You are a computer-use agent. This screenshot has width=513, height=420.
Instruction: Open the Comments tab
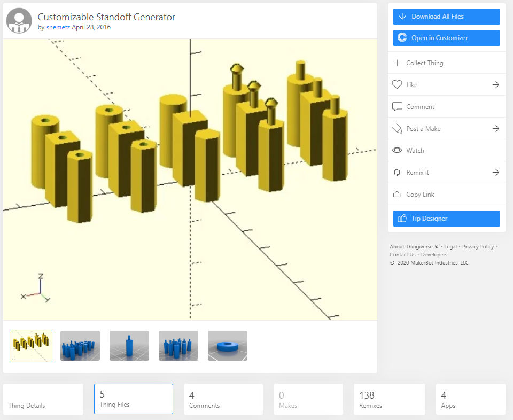(x=223, y=399)
